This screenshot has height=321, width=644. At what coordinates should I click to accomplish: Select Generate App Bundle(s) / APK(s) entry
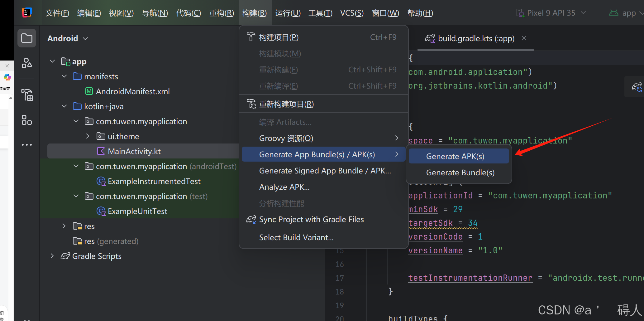tap(324, 154)
